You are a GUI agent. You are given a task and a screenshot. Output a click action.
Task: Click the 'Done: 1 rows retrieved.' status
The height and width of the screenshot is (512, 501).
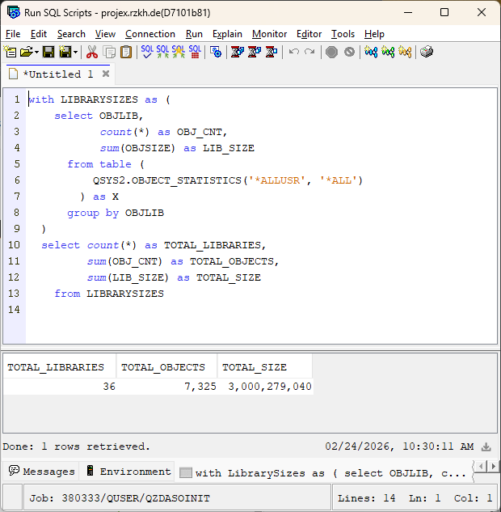76,447
